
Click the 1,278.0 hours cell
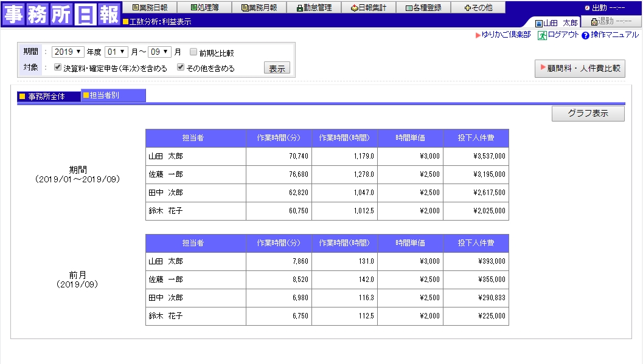344,174
